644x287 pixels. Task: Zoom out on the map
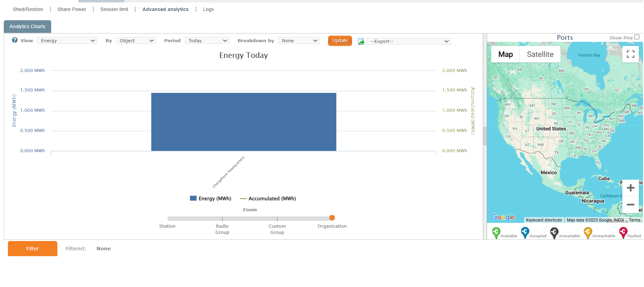tap(630, 205)
